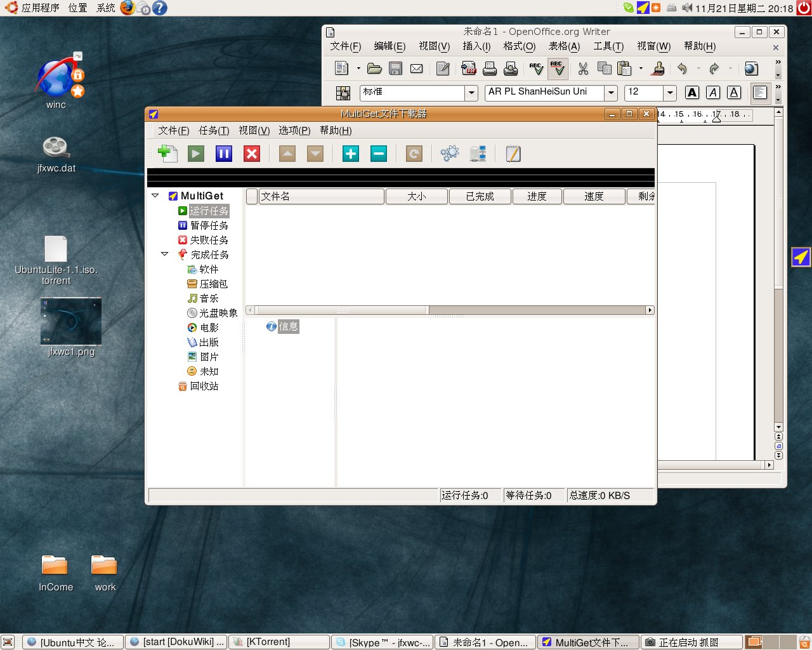Start task with the green play button
812x650 pixels.
point(196,154)
